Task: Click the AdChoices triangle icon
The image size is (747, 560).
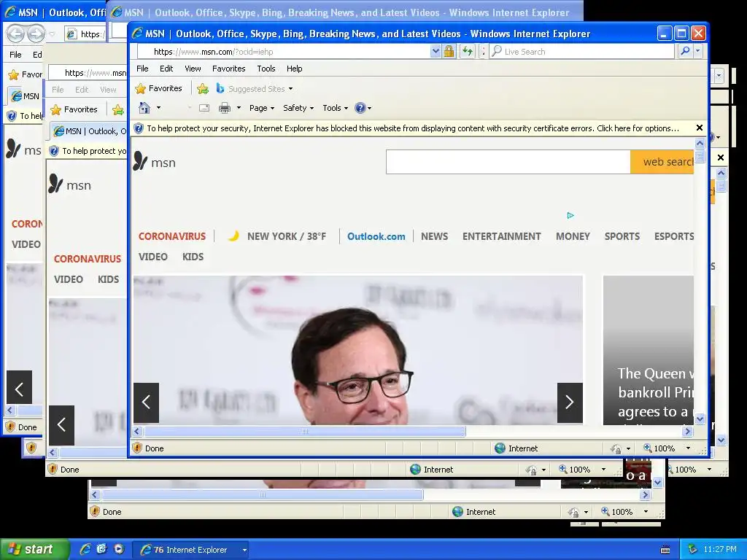Action: pyautogui.click(x=570, y=216)
